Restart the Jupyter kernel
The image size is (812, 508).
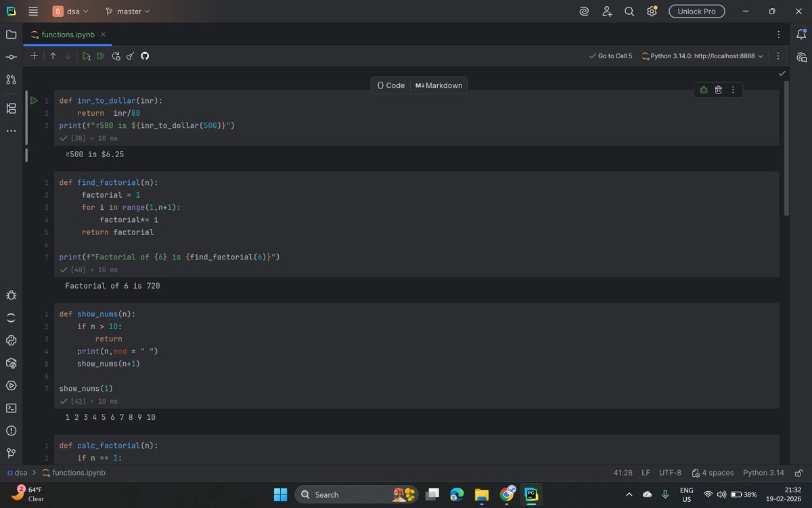click(x=116, y=56)
